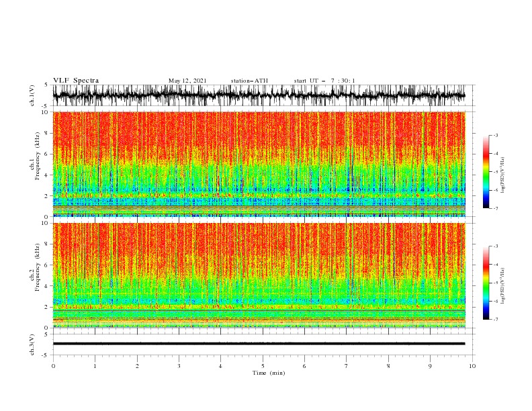Click the "8" kHz tick on ch.1 frequency axis
This screenshot has height=411, width=532.
pyautogui.click(x=47, y=133)
